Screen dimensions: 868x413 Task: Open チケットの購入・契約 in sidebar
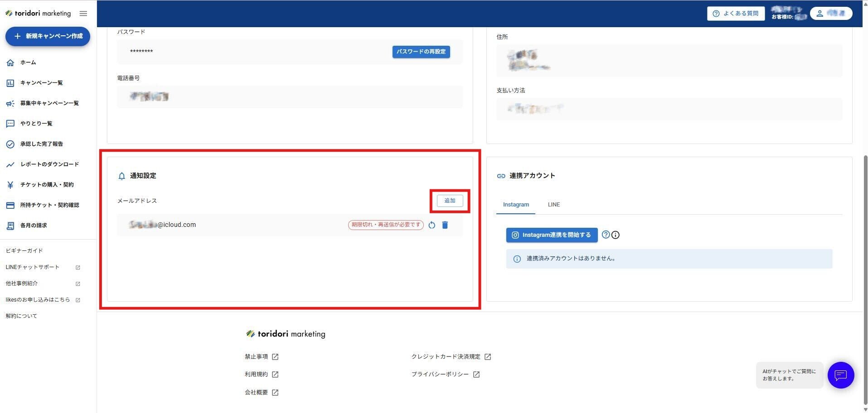(x=47, y=185)
